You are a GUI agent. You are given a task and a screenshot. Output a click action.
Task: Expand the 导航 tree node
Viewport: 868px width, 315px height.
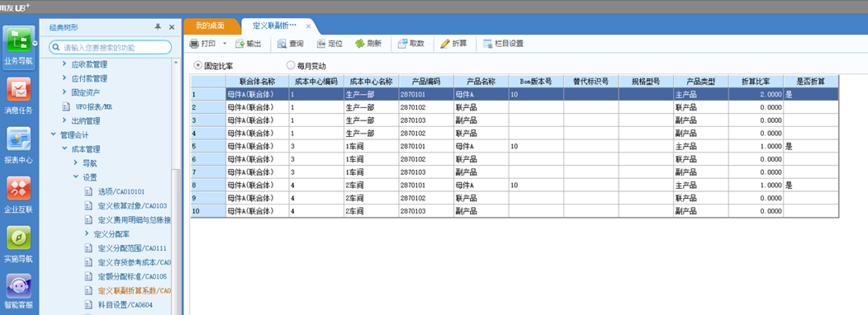(x=76, y=163)
